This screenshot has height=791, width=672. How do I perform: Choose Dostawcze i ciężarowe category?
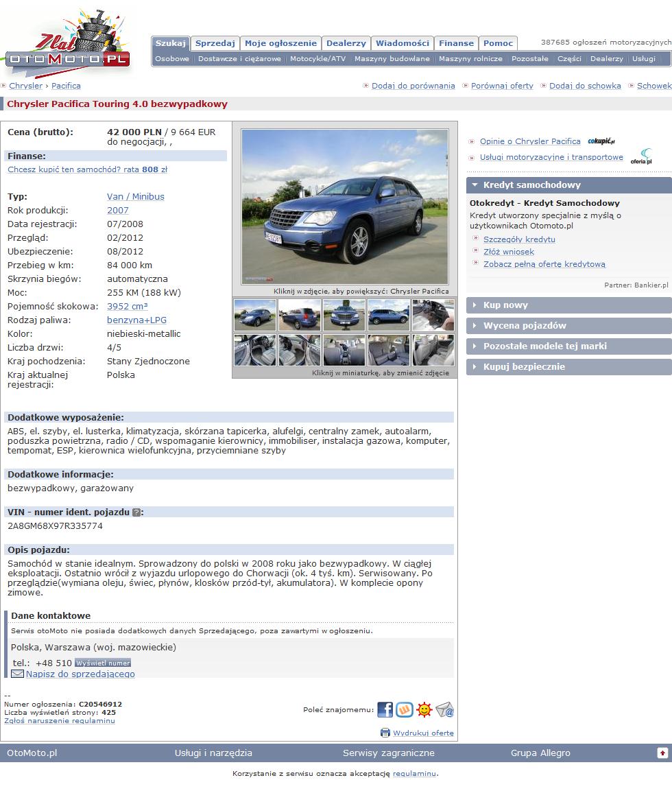click(239, 58)
